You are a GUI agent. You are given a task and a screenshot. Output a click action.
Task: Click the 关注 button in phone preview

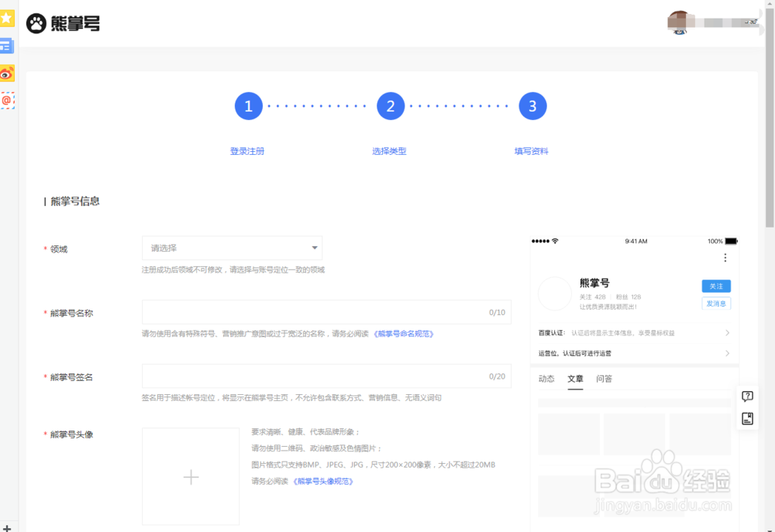(x=716, y=286)
